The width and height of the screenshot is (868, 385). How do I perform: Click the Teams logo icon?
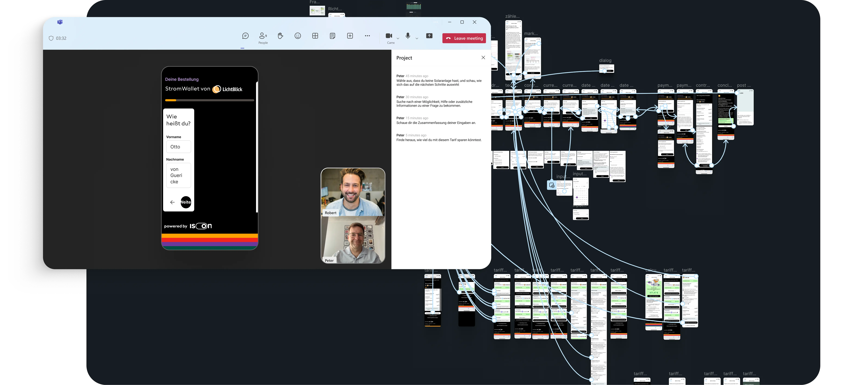pyautogui.click(x=60, y=22)
